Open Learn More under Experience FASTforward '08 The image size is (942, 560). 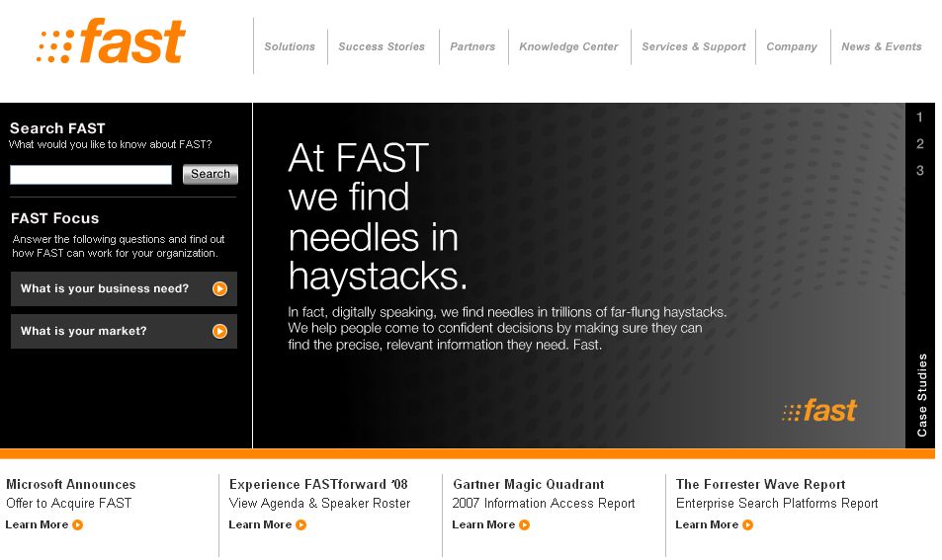(260, 524)
